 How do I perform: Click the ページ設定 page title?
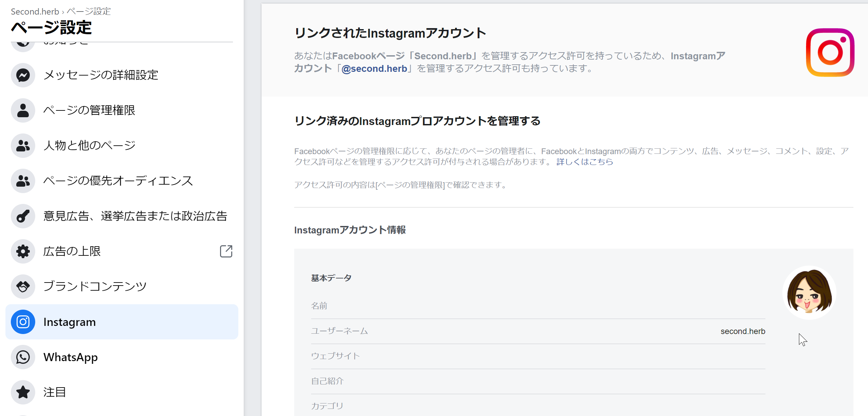point(51,27)
